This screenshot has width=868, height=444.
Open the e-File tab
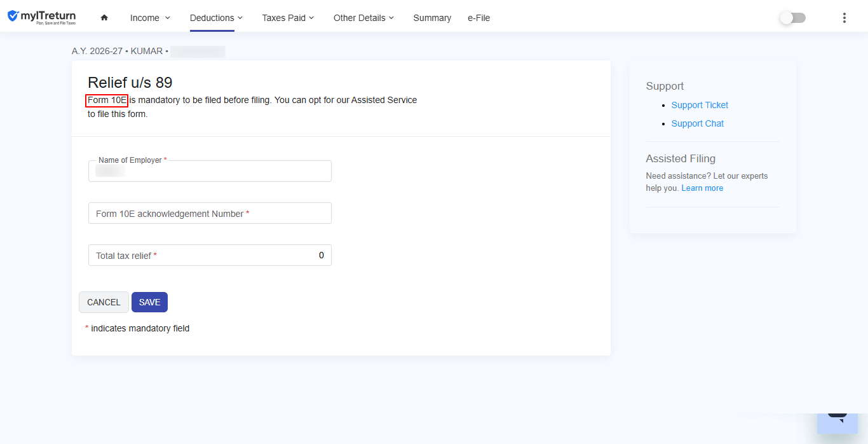point(478,18)
